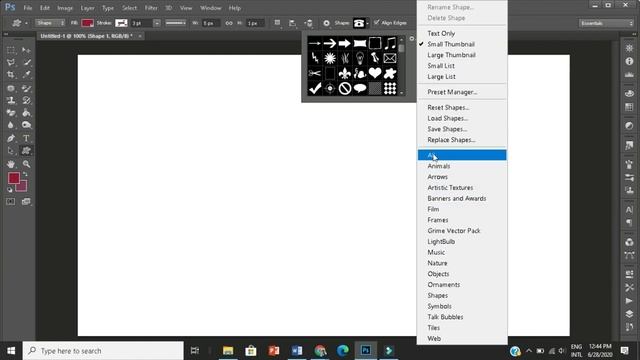The height and width of the screenshot is (360, 640).
Task: Select the Crop tool
Action: (11, 75)
